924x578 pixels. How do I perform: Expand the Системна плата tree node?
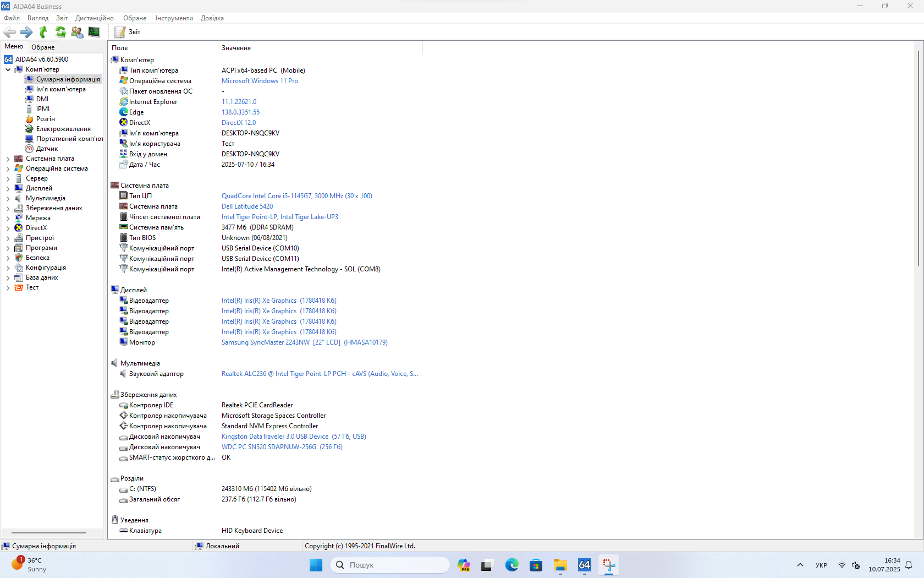[x=8, y=159]
